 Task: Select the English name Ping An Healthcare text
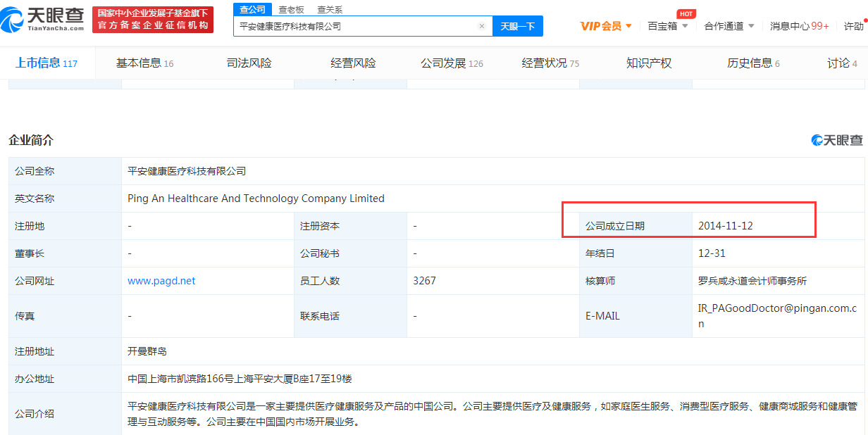256,198
